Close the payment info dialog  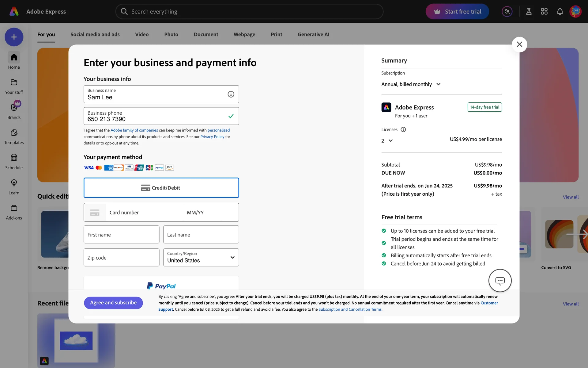(x=519, y=44)
